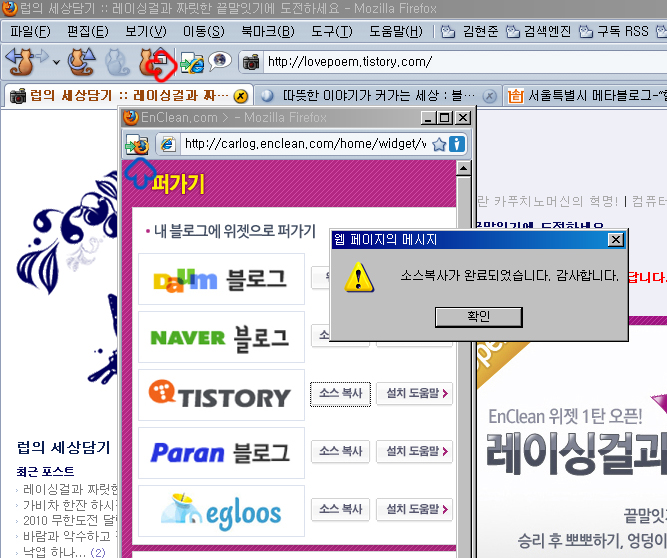The height and width of the screenshot is (558, 667).
Task: Open 설치 도움말 for TISTORY
Action: pyautogui.click(x=415, y=393)
